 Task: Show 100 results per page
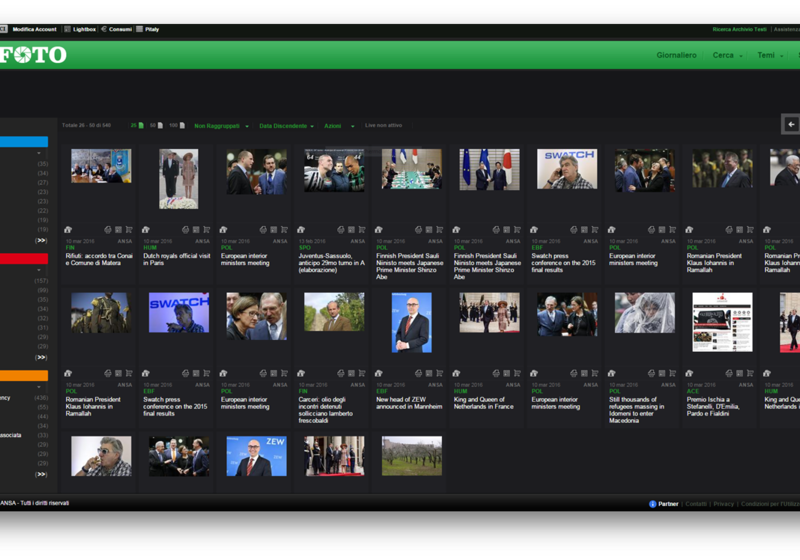click(177, 125)
